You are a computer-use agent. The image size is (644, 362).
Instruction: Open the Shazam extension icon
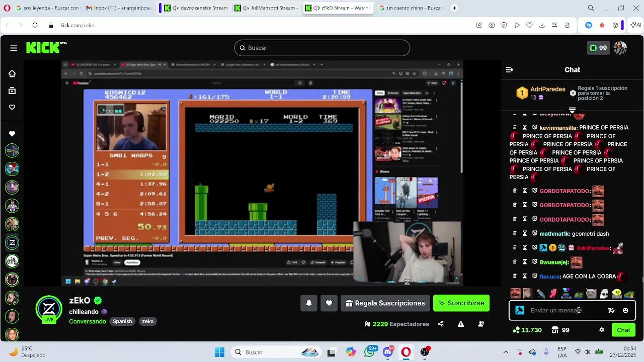tap(589, 25)
